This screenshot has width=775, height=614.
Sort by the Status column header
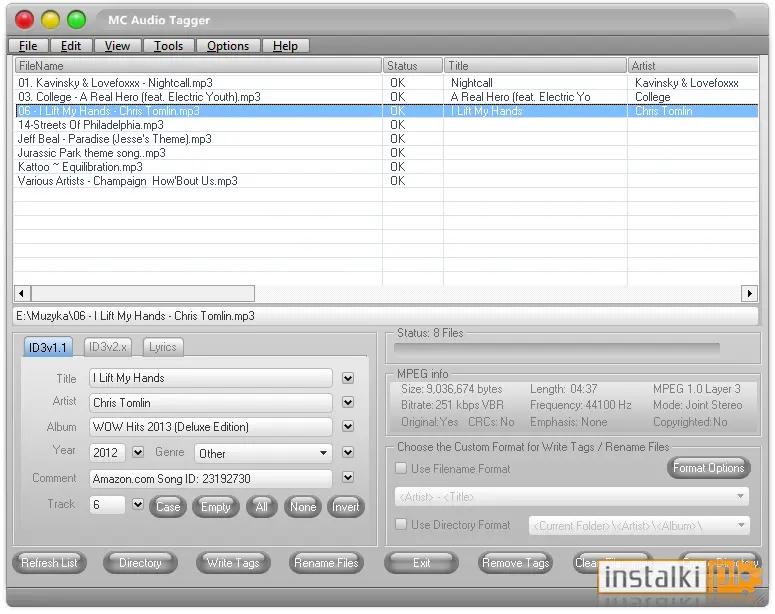[412, 66]
